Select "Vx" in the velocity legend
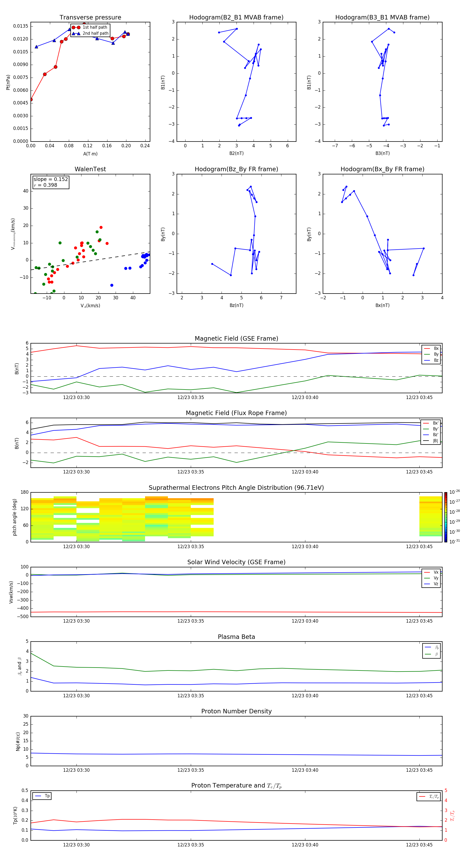 click(431, 572)
